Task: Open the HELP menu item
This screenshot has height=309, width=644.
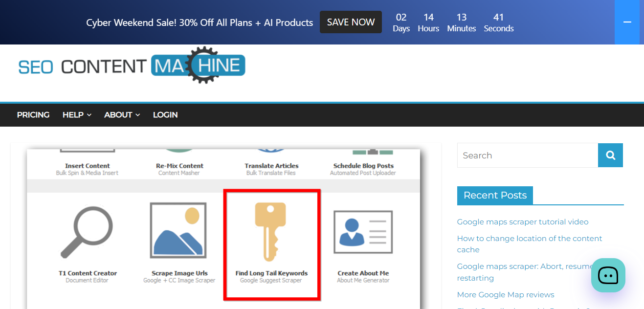Action: coord(73,115)
